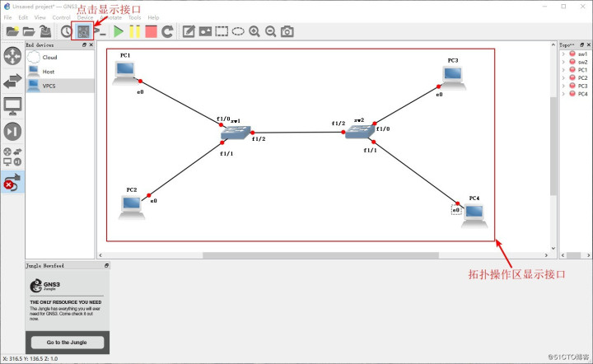The width and height of the screenshot is (593, 364).
Task: Click the PC2 computer node
Action: [132, 208]
